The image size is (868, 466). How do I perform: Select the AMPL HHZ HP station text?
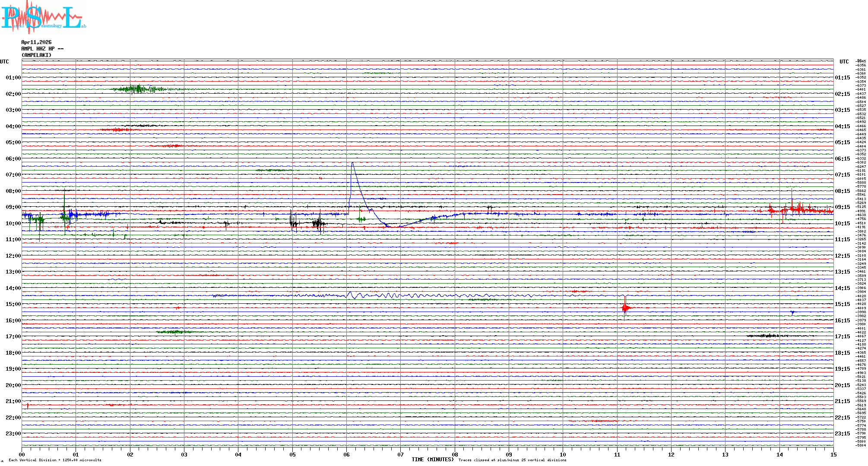(38, 49)
